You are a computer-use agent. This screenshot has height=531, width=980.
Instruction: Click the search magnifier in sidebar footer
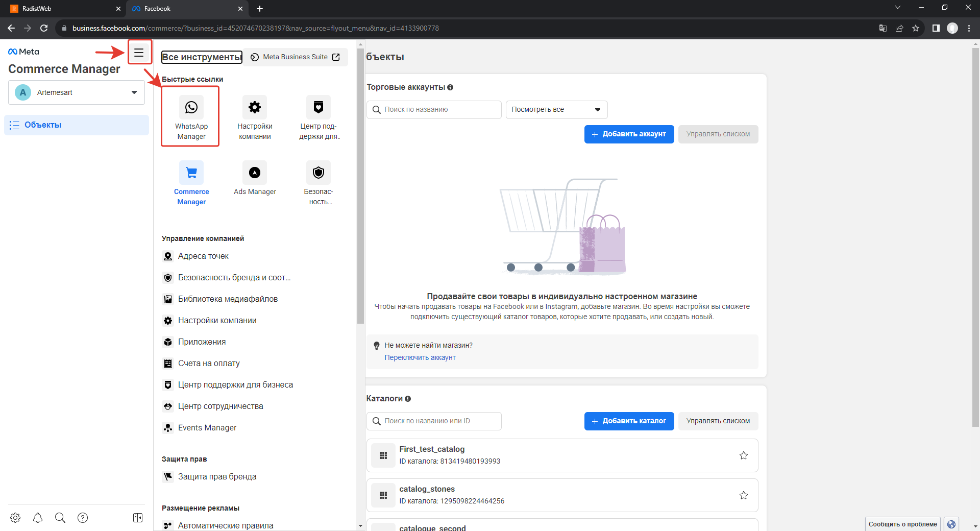click(60, 518)
